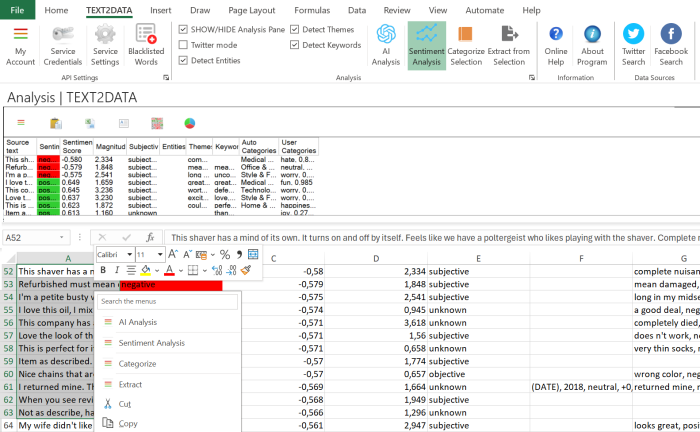Open font color dropdown arrow
The image size is (700, 432).
181,270
